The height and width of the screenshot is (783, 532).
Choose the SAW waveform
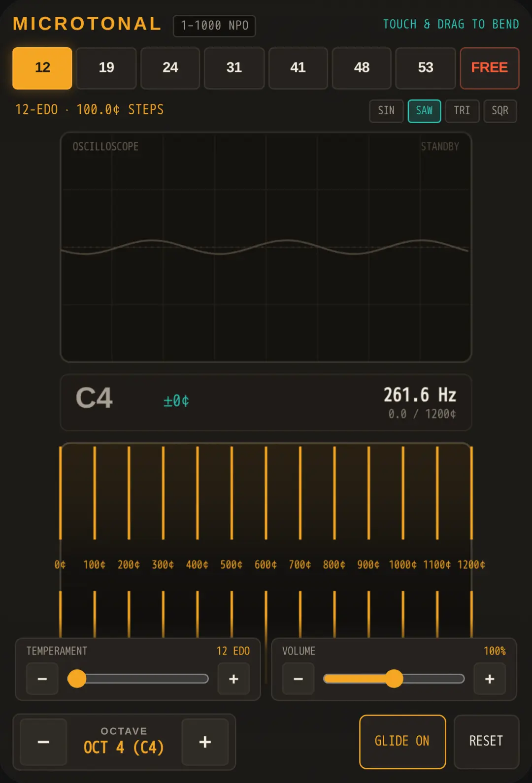coord(424,111)
